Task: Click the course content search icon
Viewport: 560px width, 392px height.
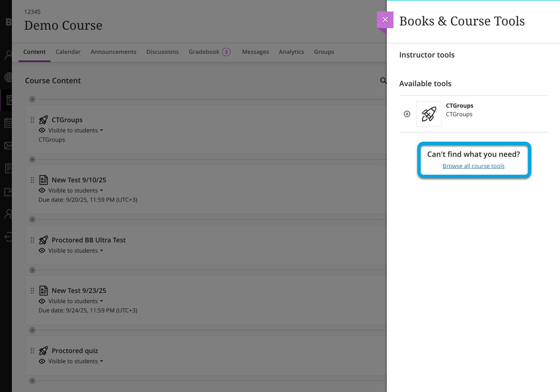Action: [x=383, y=81]
